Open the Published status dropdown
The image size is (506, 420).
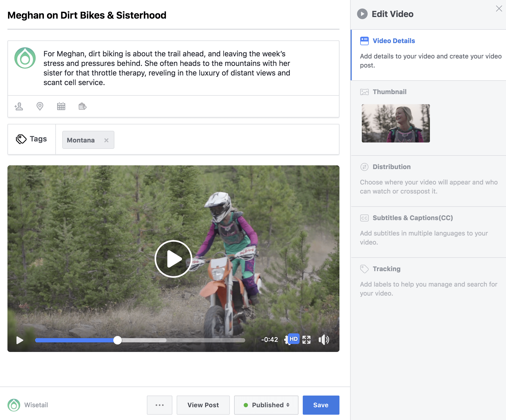(x=266, y=405)
